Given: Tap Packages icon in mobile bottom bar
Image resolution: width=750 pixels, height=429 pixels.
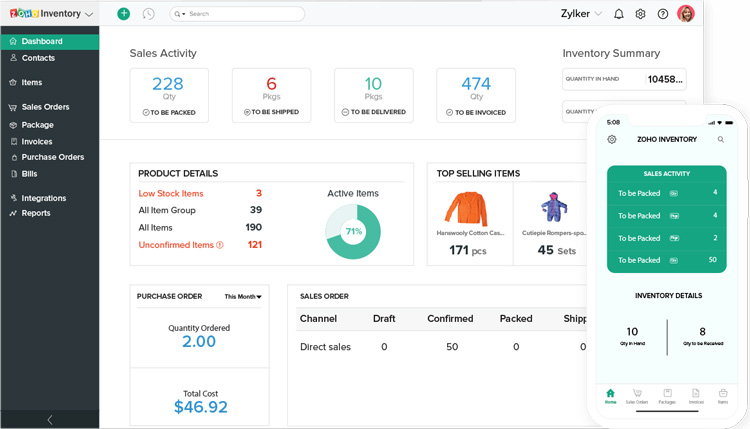Looking at the screenshot, I should click(666, 394).
